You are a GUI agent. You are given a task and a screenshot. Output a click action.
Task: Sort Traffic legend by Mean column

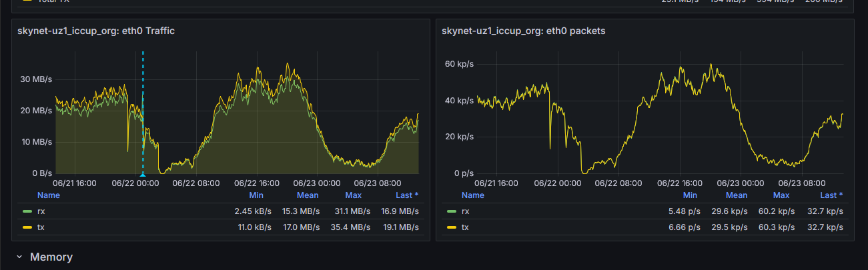pyautogui.click(x=308, y=195)
